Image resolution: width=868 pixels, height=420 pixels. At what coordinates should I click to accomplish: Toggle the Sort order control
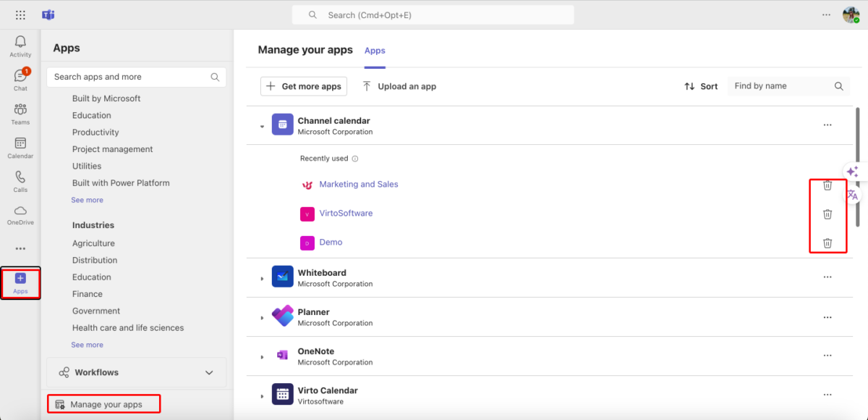[700, 85]
